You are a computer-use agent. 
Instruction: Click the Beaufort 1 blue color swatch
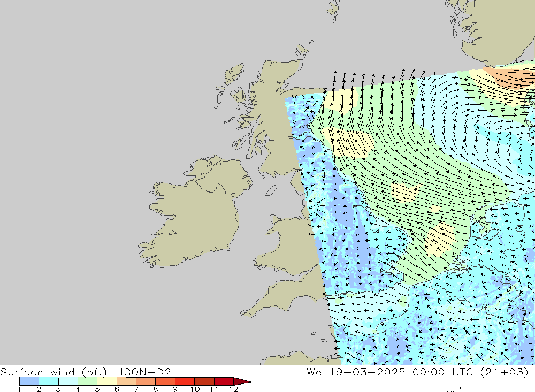(29, 381)
